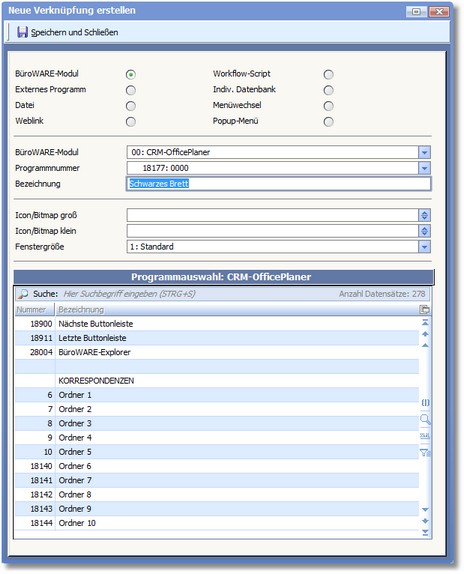
Task: Jump to first record in list
Action: coord(425,323)
